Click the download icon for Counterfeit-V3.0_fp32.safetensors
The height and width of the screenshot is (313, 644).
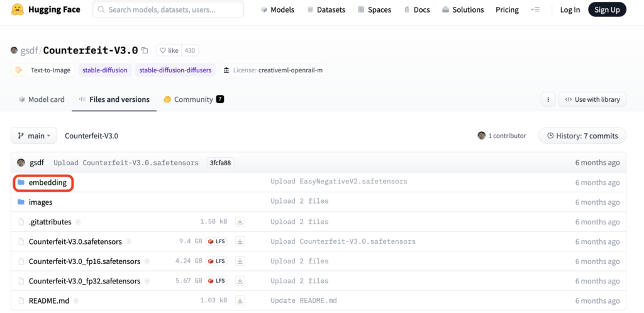tap(240, 281)
